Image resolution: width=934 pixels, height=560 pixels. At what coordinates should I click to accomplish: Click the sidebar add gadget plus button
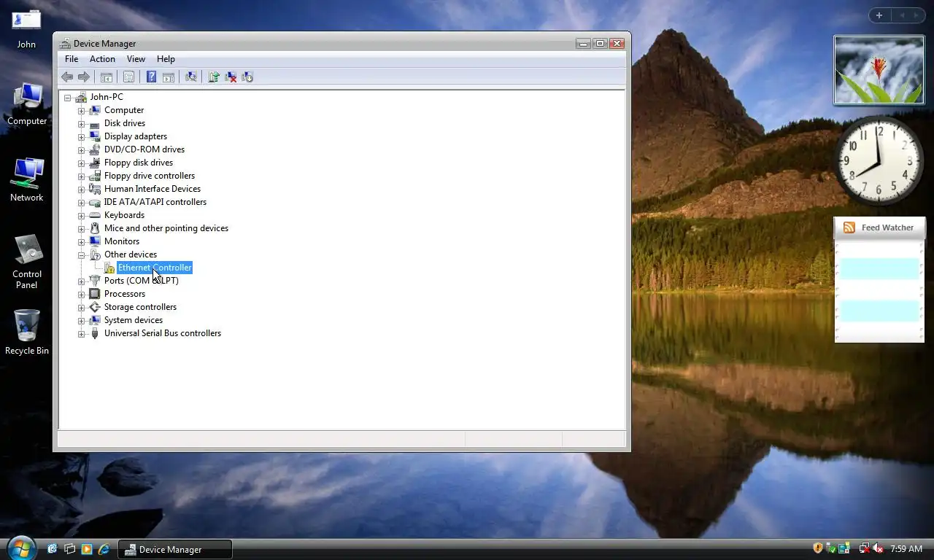tap(879, 15)
